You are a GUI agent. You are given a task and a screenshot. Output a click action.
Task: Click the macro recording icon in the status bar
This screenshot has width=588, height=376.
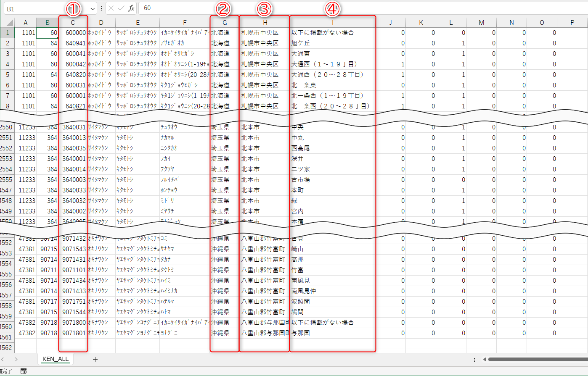pos(23,371)
